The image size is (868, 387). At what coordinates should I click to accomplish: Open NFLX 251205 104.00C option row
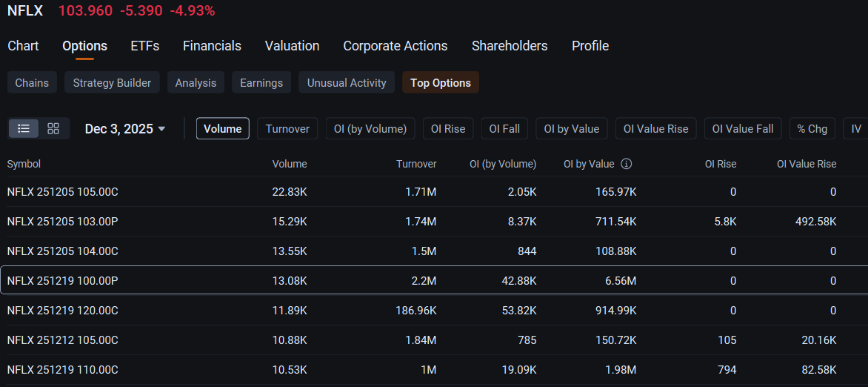click(x=434, y=251)
